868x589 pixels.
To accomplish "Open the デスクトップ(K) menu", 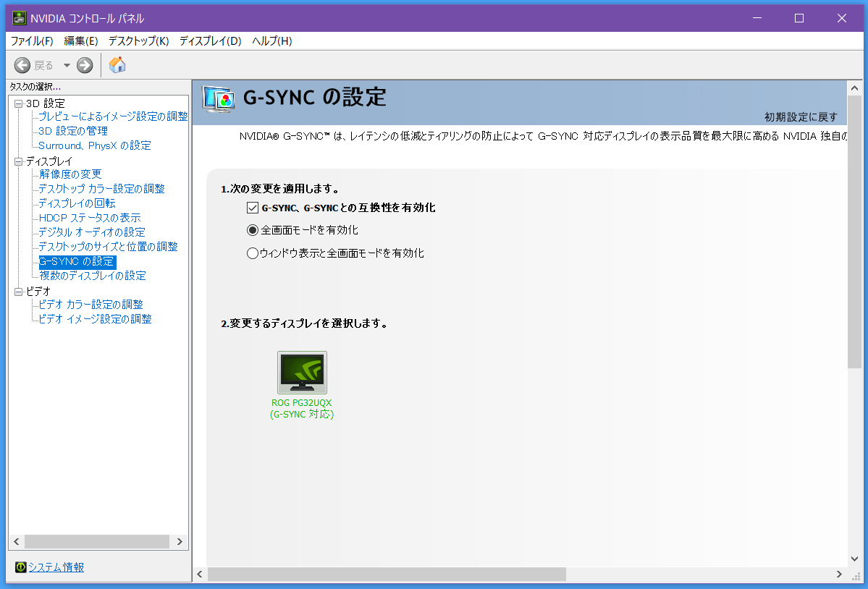I will (x=138, y=41).
